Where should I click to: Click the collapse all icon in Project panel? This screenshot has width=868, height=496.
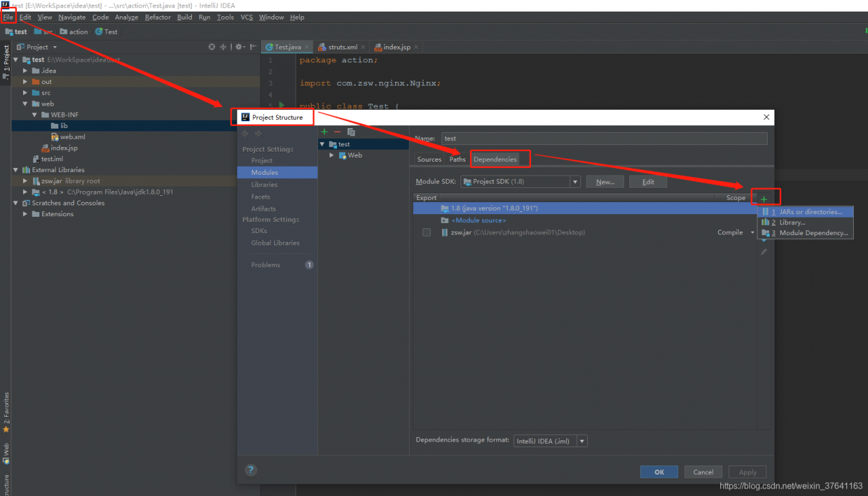click(224, 47)
